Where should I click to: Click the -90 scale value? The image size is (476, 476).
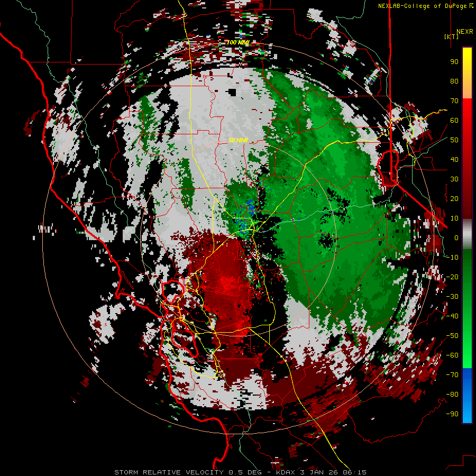pos(452,414)
